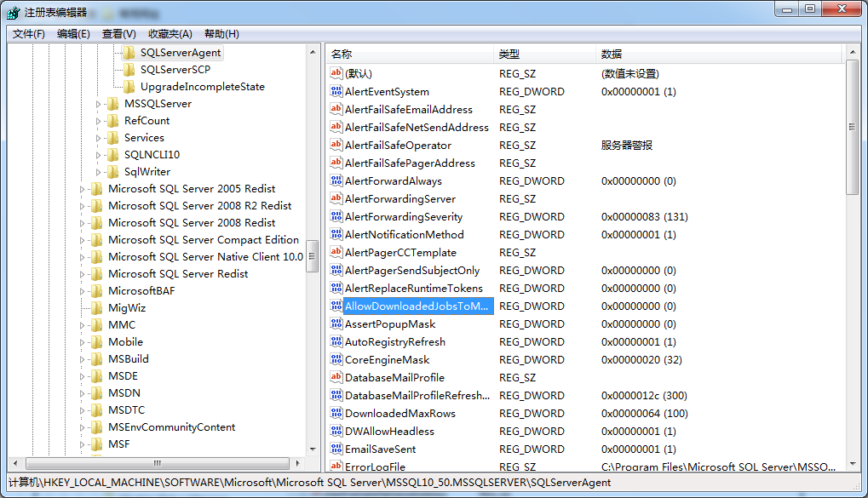868x498 pixels.
Task: Sort by the 名称 column header
Action: point(342,54)
